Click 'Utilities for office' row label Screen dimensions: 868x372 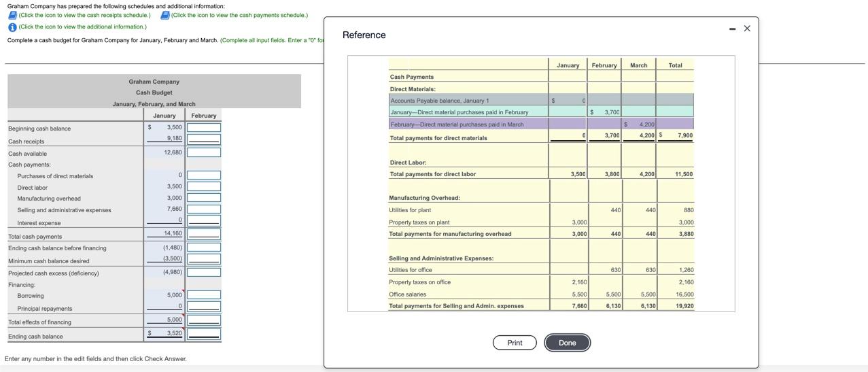pyautogui.click(x=411, y=270)
